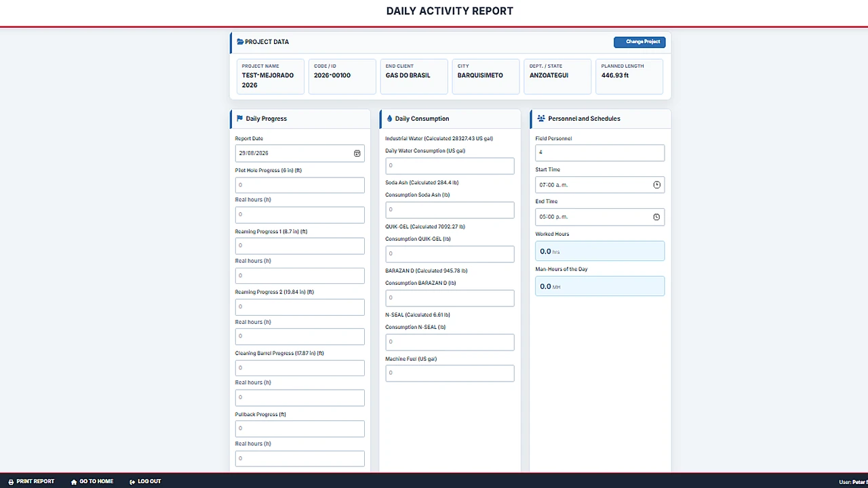Focus the Consumption BARAZAN D (lb) field
This screenshot has height=488, width=868.
point(450,298)
